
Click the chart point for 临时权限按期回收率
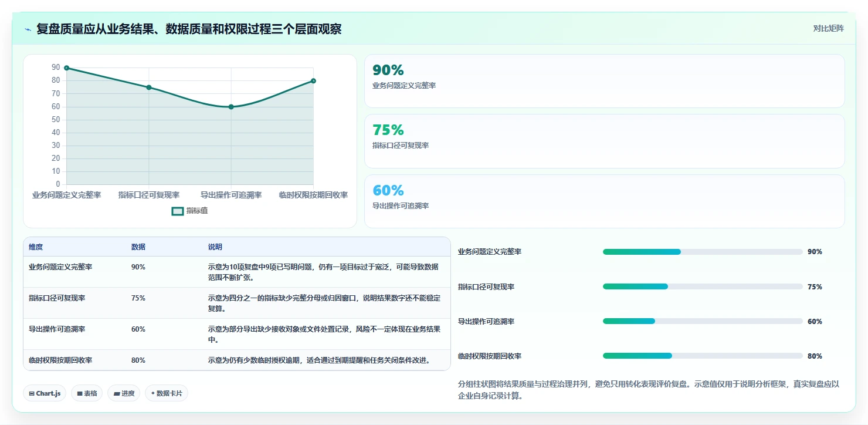(x=313, y=81)
